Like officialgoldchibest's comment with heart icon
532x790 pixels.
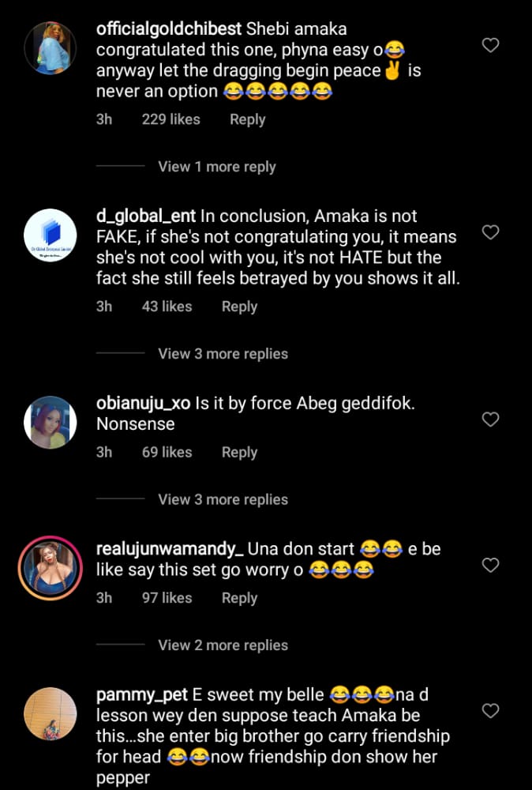coord(490,46)
